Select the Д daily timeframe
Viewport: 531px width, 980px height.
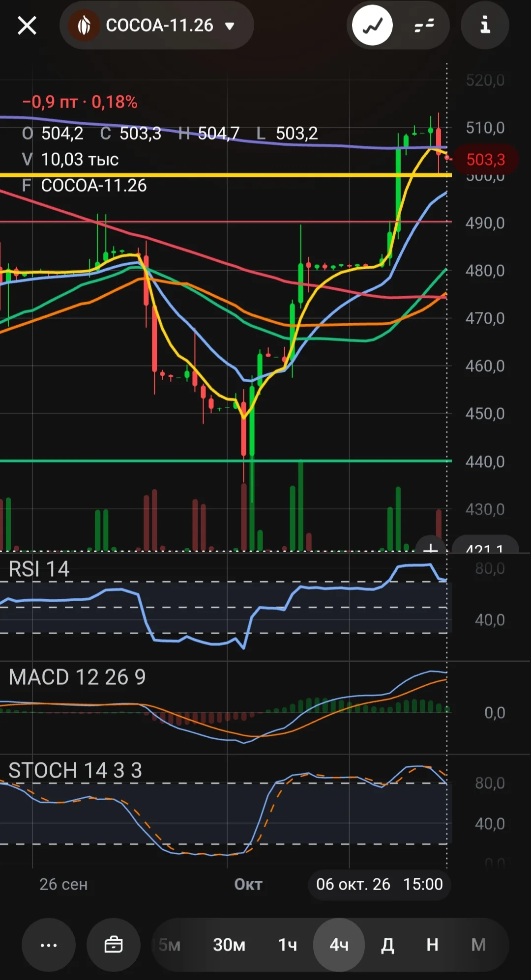point(388,945)
